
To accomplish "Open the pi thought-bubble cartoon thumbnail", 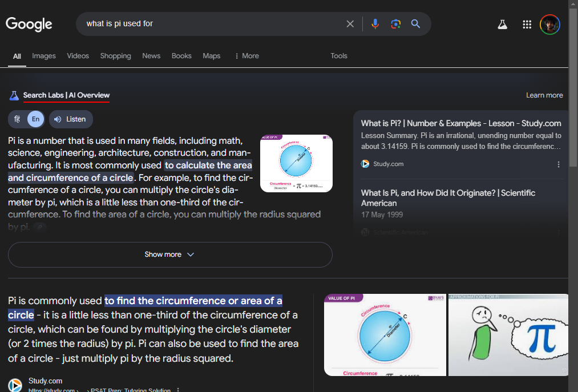I will click(508, 335).
